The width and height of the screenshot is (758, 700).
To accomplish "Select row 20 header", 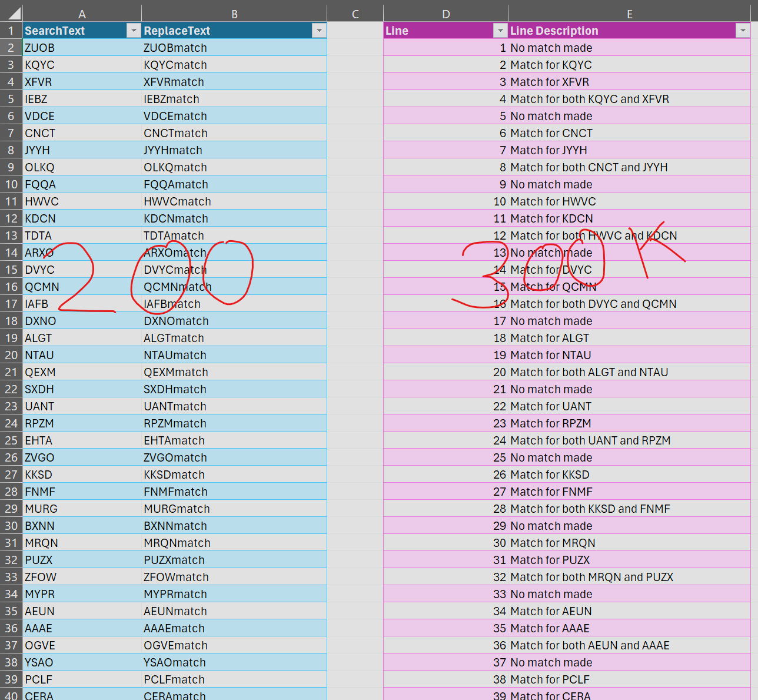I will coord(11,355).
